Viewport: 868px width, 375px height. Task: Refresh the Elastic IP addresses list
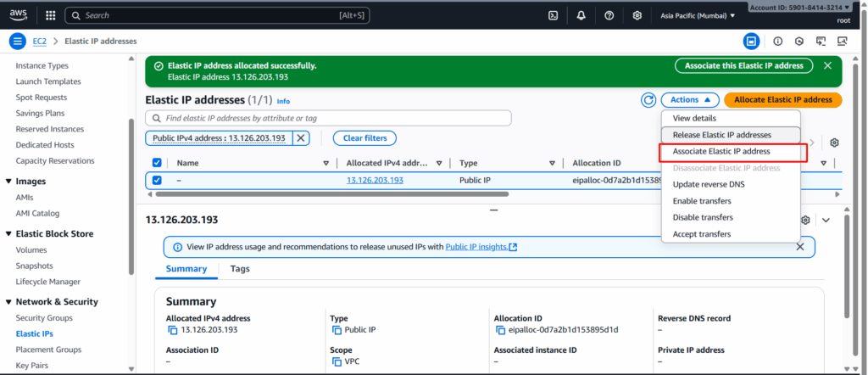pyautogui.click(x=648, y=100)
